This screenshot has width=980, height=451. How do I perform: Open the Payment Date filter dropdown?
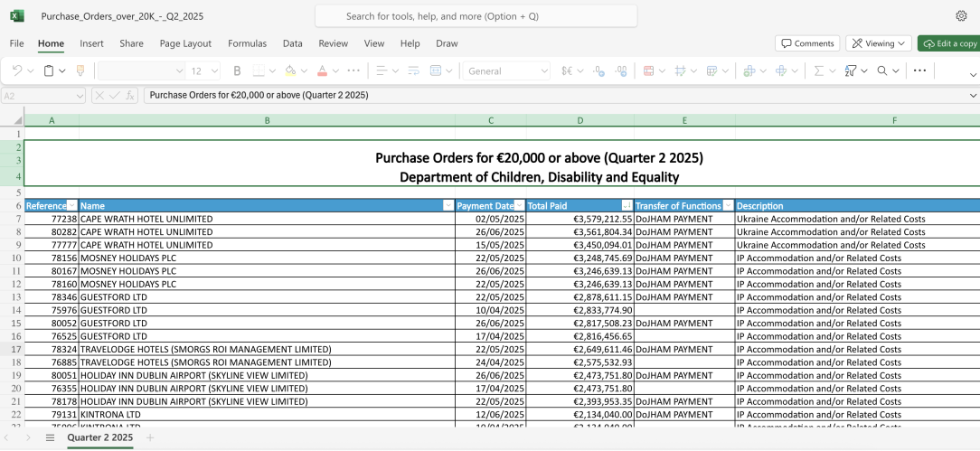tap(519, 205)
